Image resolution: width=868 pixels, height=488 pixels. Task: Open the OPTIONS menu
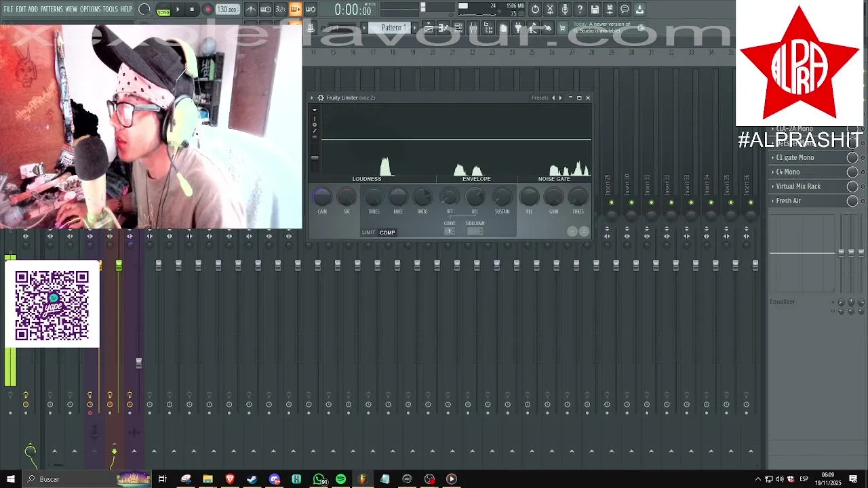pos(90,9)
